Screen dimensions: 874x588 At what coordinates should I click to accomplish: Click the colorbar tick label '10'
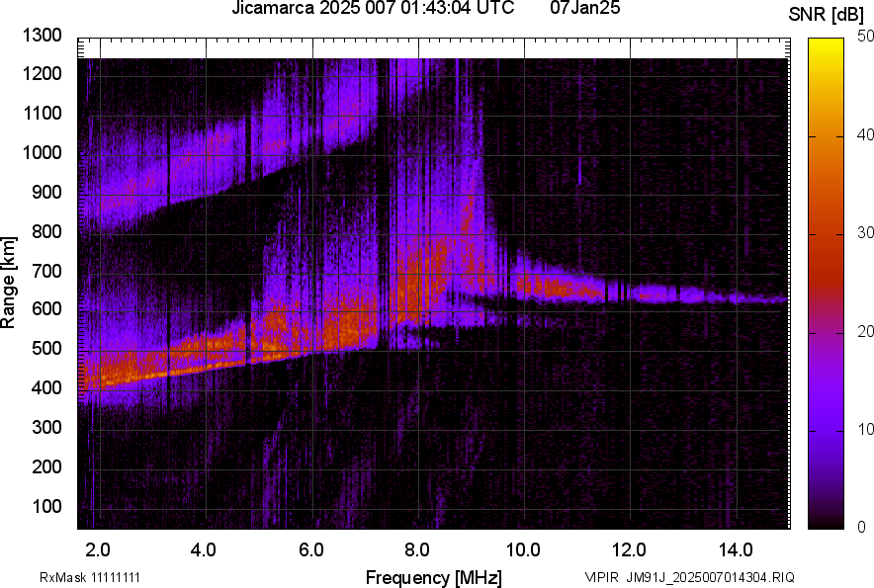(x=865, y=429)
